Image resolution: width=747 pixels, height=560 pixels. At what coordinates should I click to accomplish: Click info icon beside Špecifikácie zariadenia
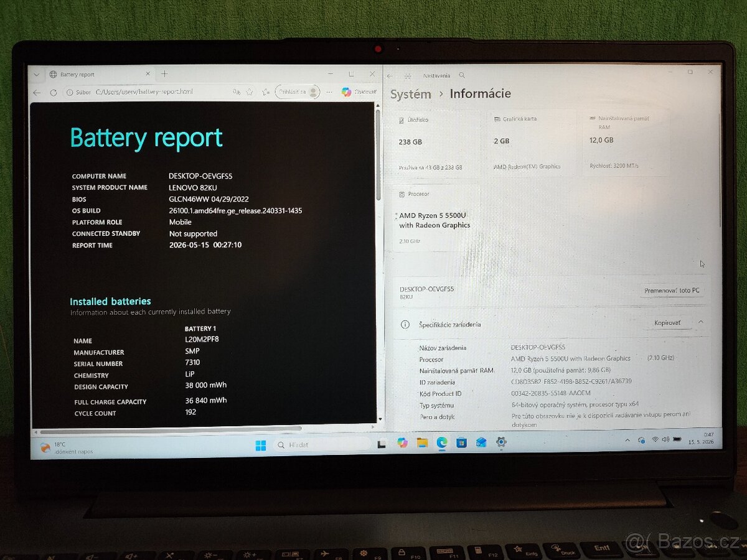point(405,325)
